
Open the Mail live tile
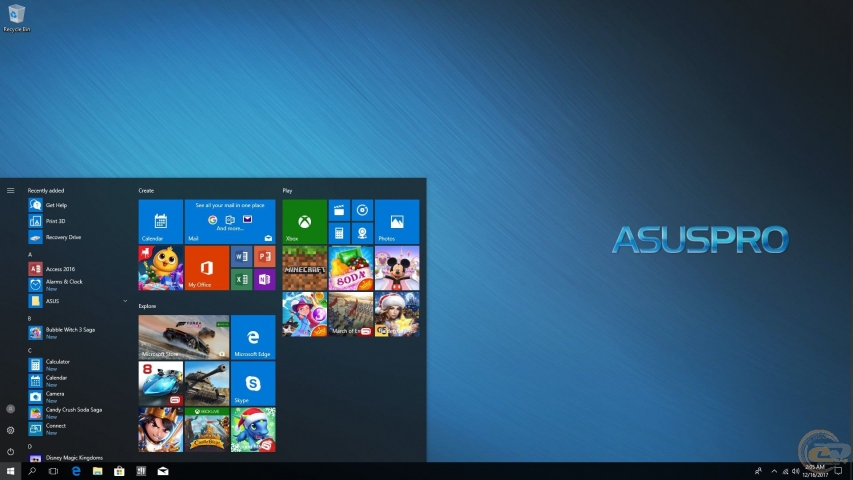tap(230, 221)
